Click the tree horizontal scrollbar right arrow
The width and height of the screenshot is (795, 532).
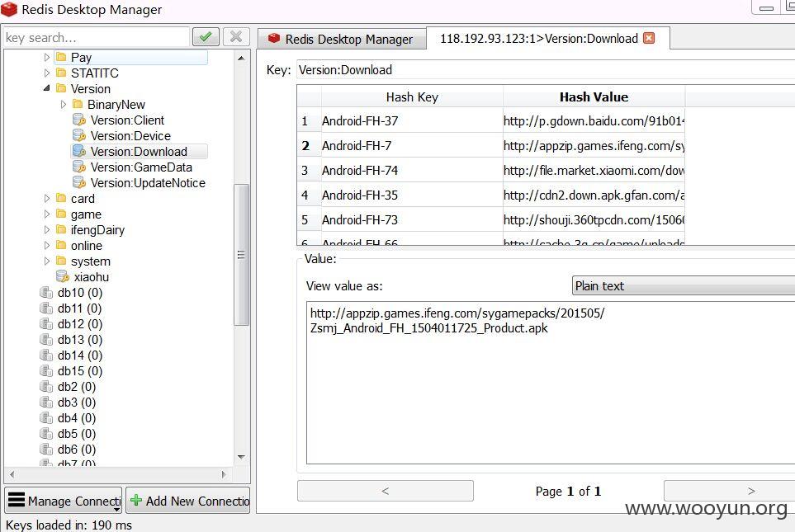224,475
